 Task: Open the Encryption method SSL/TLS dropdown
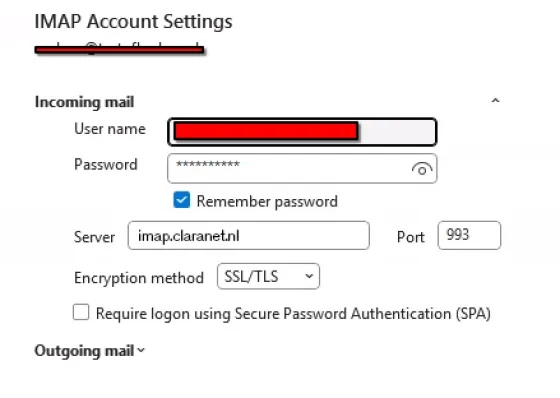(268, 277)
